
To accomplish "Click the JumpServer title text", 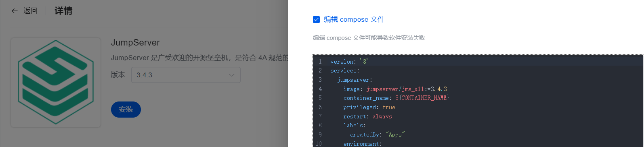I will point(135,43).
